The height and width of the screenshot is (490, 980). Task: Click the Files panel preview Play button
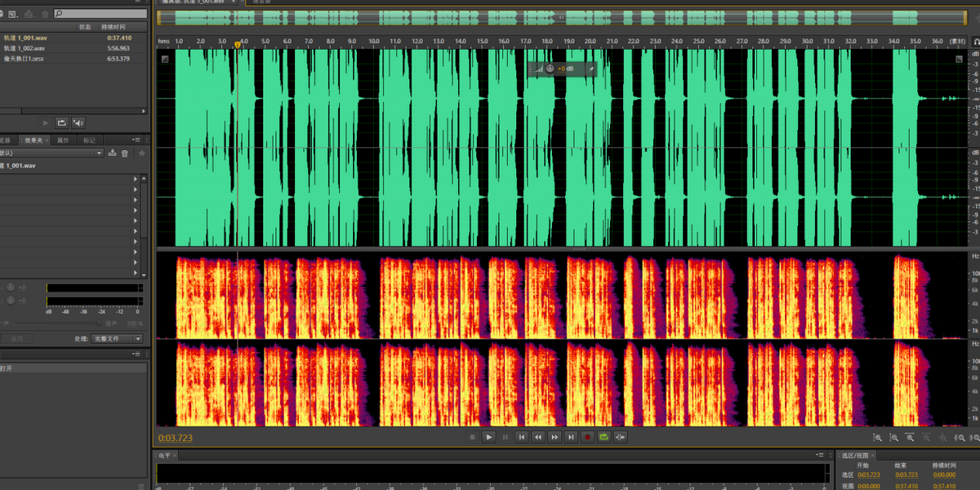point(46,122)
